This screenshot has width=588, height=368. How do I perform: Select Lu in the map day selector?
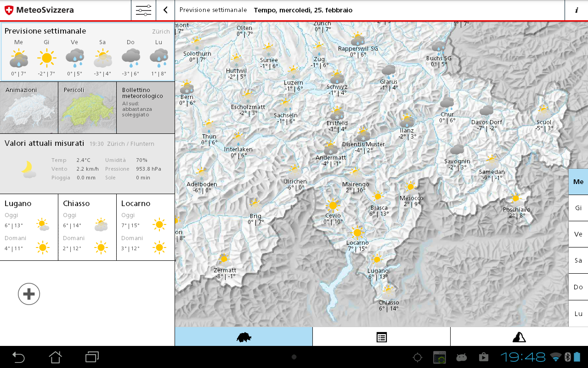(x=578, y=313)
